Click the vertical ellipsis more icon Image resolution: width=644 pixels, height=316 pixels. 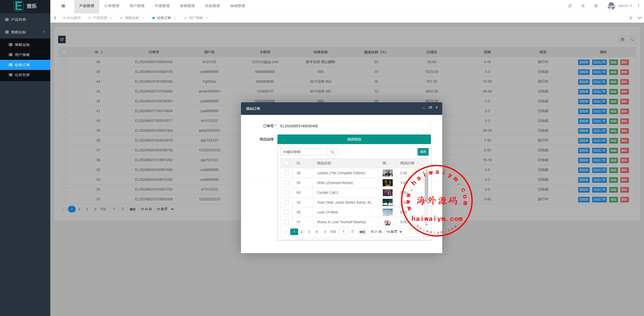[638, 6]
